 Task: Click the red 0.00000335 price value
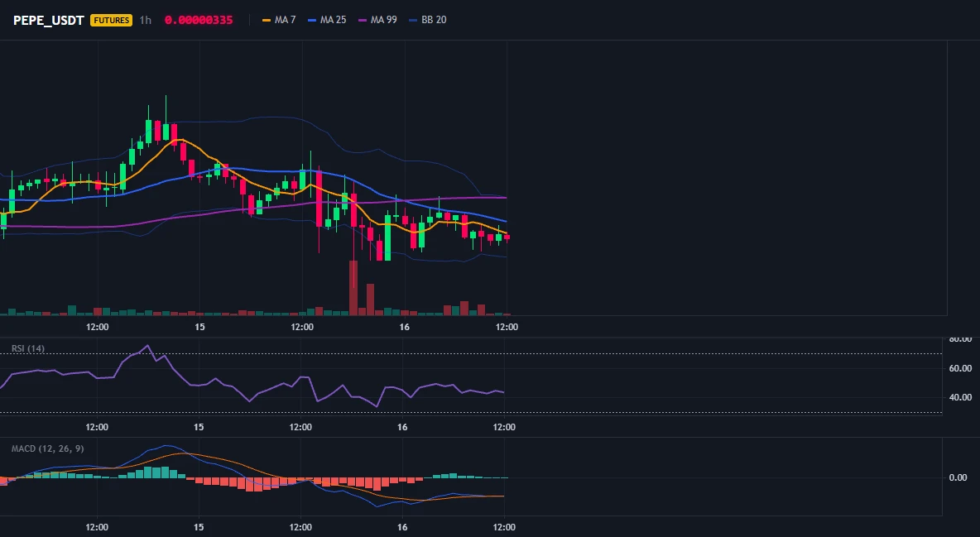(x=199, y=20)
